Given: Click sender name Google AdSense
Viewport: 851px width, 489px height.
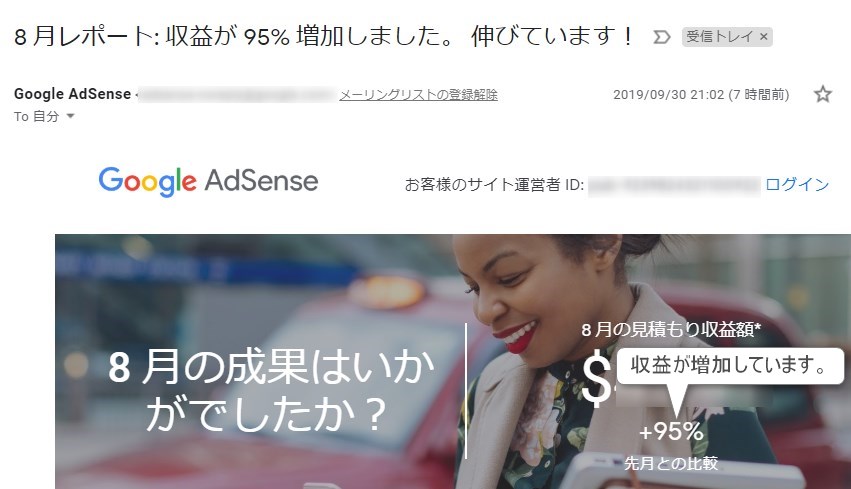Looking at the screenshot, I should coord(72,94).
